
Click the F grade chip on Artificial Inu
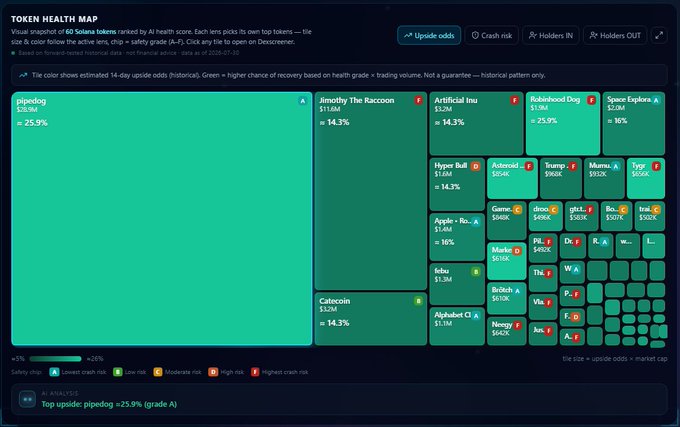[515, 101]
